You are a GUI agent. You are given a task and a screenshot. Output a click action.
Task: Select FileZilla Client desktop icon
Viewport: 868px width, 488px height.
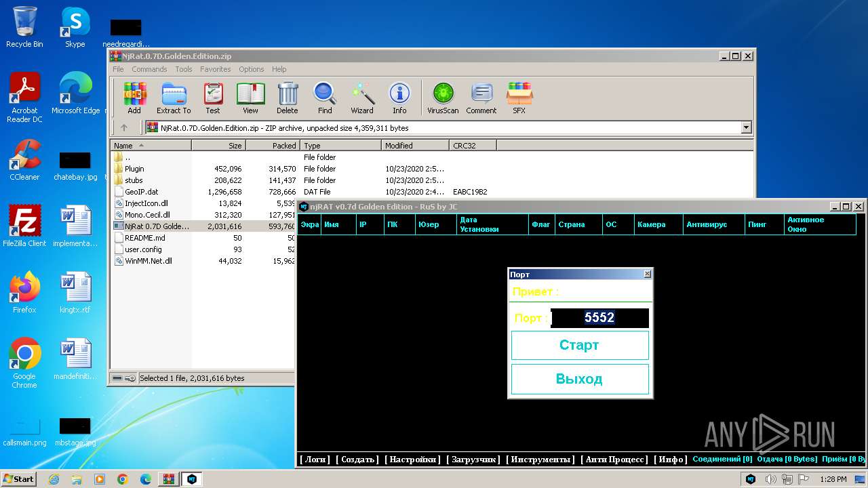point(24,226)
